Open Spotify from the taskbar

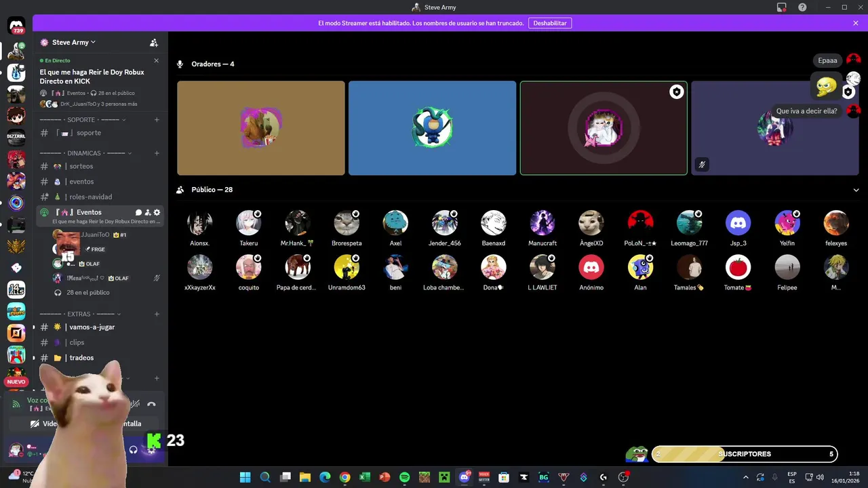[x=405, y=477]
